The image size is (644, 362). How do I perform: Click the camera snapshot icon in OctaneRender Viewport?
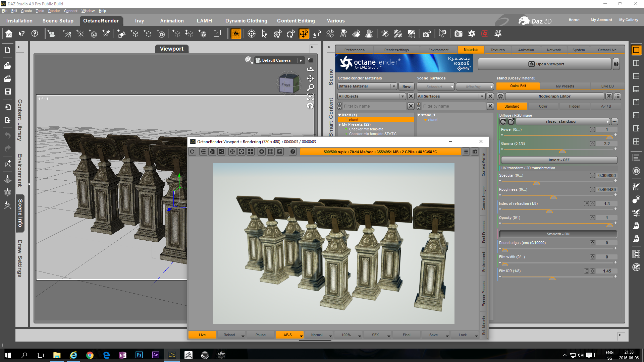click(475, 152)
